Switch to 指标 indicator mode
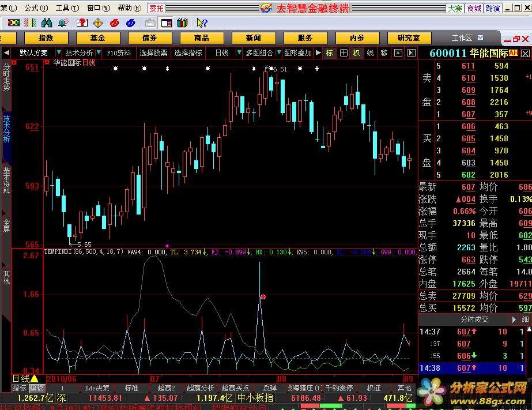 tap(19, 388)
